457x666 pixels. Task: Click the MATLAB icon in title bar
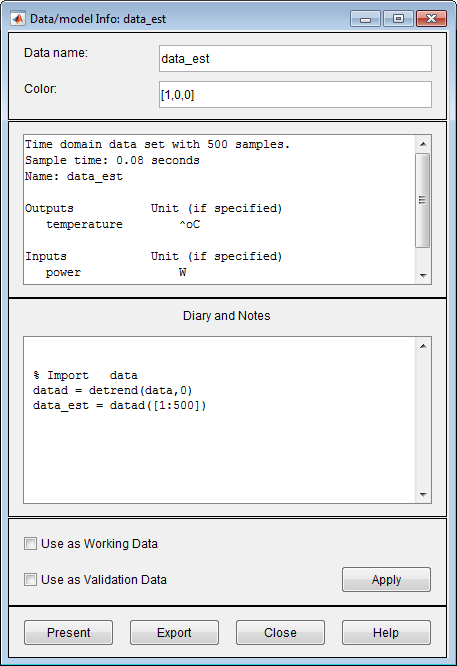click(17, 19)
